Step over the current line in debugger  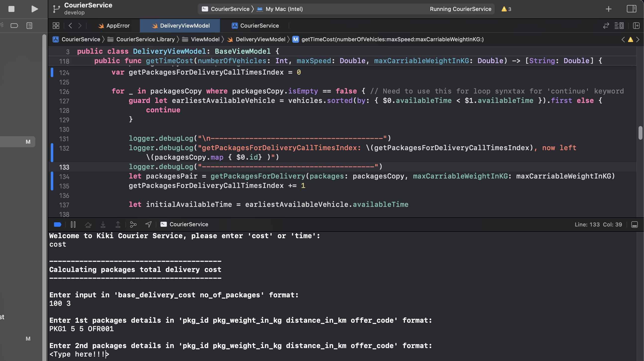tap(88, 224)
